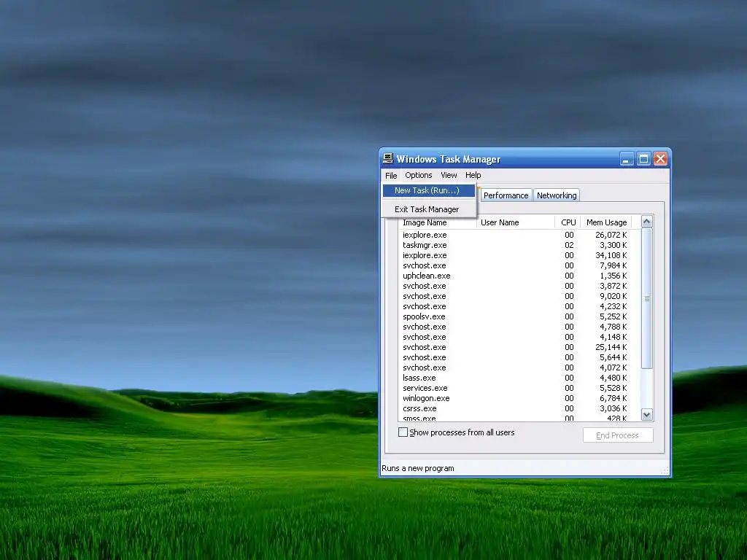Image resolution: width=747 pixels, height=560 pixels.
Task: Select the svchost.exe row using 9,020 K
Action: point(514,296)
